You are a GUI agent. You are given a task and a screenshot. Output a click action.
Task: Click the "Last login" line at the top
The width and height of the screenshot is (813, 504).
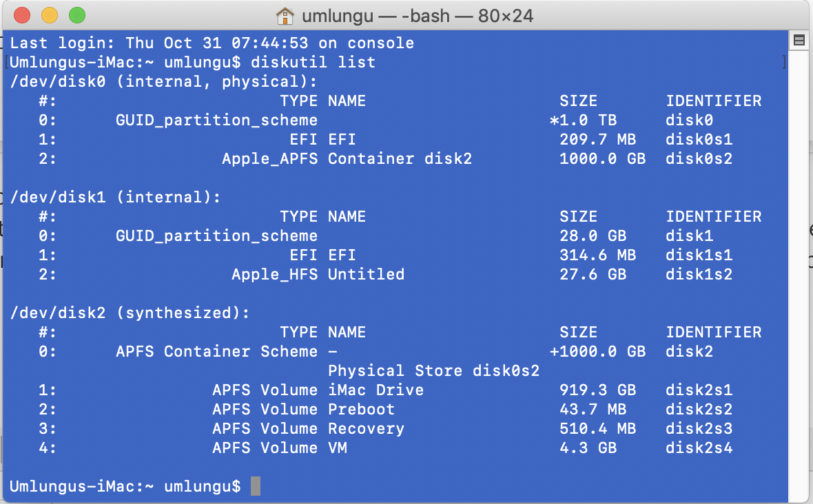212,43
